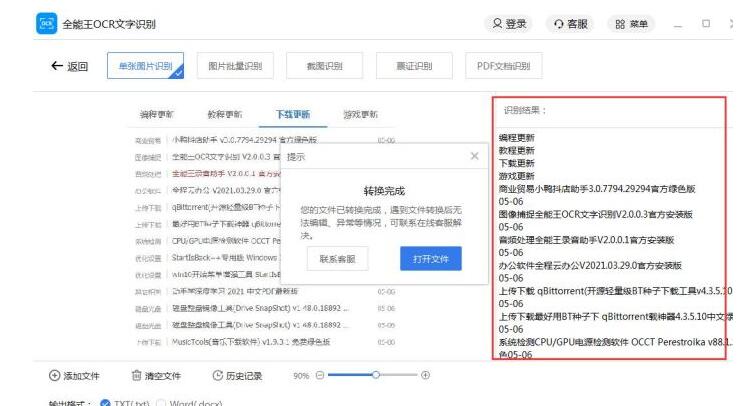
Task: Click the 90% zoom value
Action: click(301, 376)
